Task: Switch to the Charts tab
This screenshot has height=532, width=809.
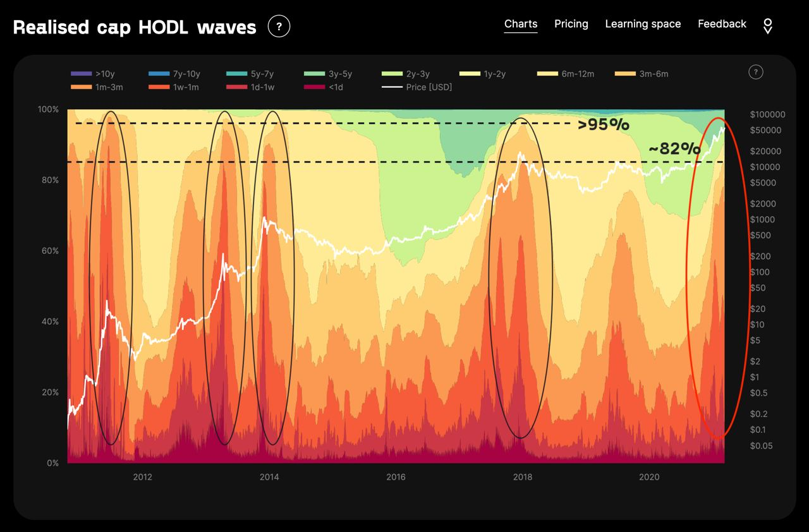Action: tap(521, 24)
